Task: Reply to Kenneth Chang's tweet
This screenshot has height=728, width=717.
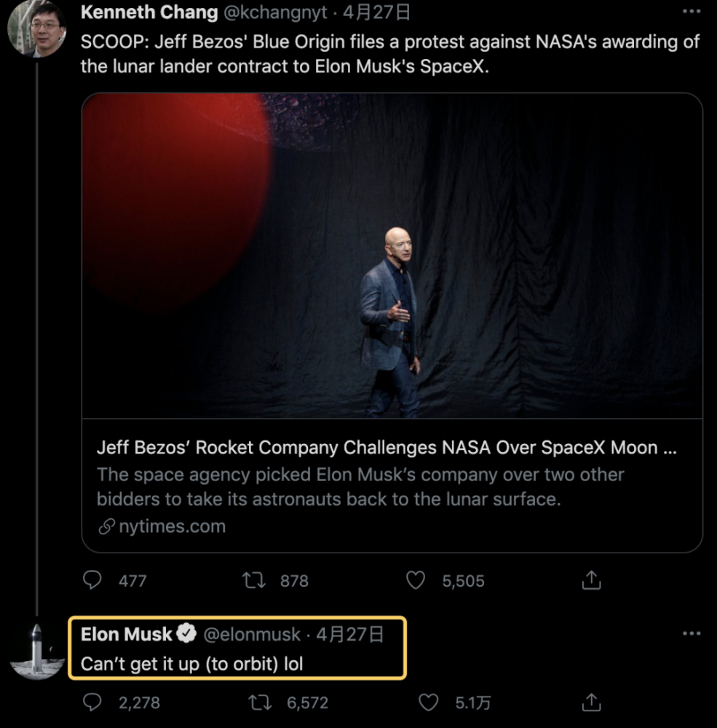Action: click(x=92, y=580)
